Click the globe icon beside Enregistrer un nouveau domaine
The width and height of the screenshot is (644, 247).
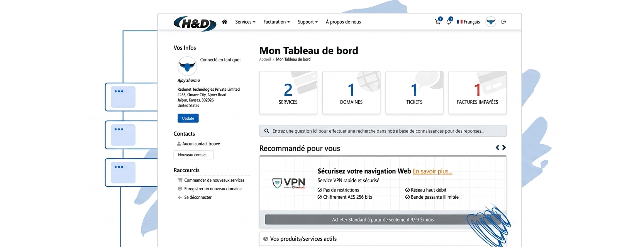pyautogui.click(x=180, y=189)
